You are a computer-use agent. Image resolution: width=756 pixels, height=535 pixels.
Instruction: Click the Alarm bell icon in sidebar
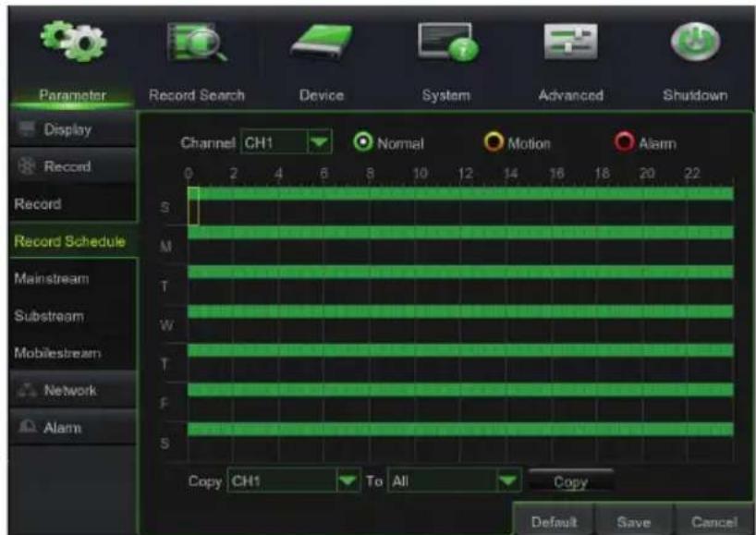28,427
